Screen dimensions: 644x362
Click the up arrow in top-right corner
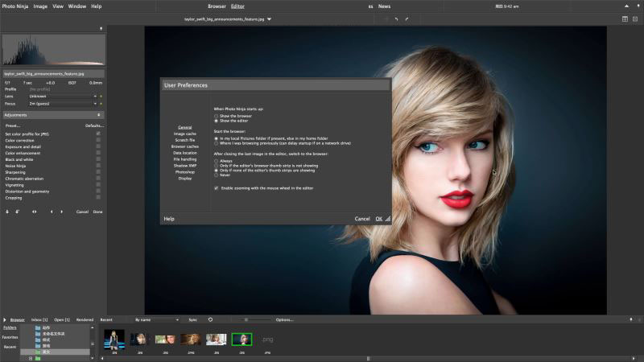(x=626, y=6)
